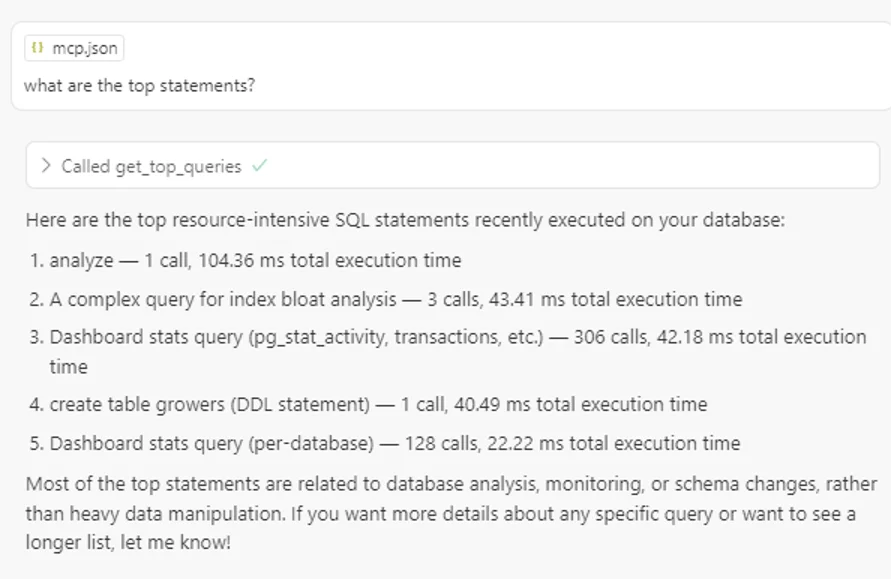Click item "Dashboard stats query (per-database)"

click(395, 443)
